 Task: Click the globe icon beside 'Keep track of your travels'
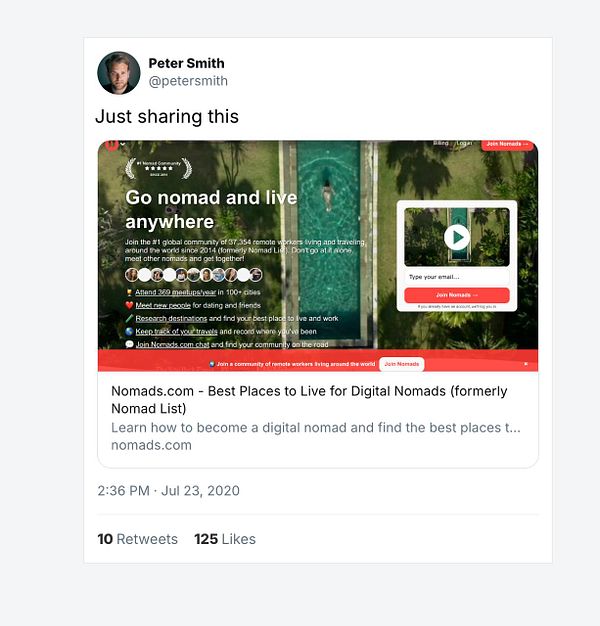click(129, 332)
